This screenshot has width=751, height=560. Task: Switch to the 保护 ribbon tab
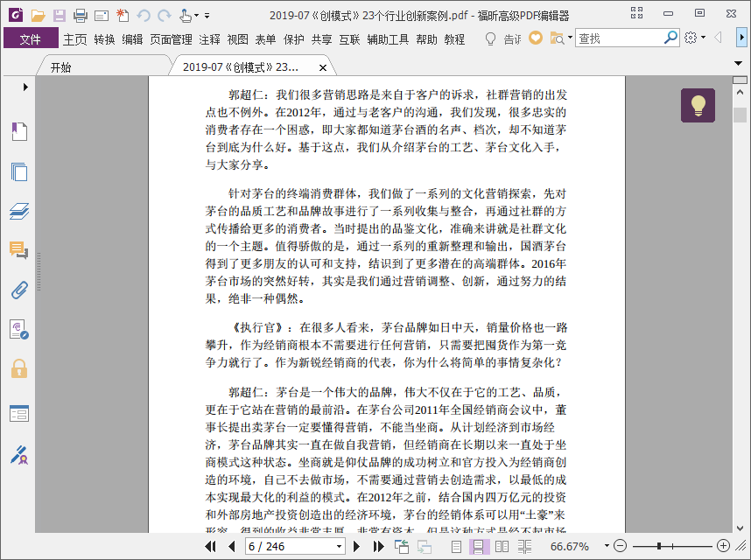[x=293, y=39]
